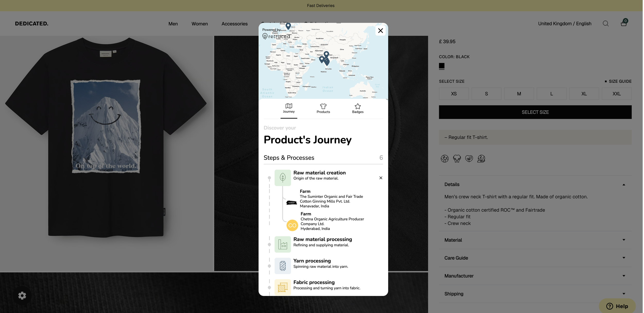The image size is (644, 313).
Task: Click the Help button
Action: click(617, 306)
